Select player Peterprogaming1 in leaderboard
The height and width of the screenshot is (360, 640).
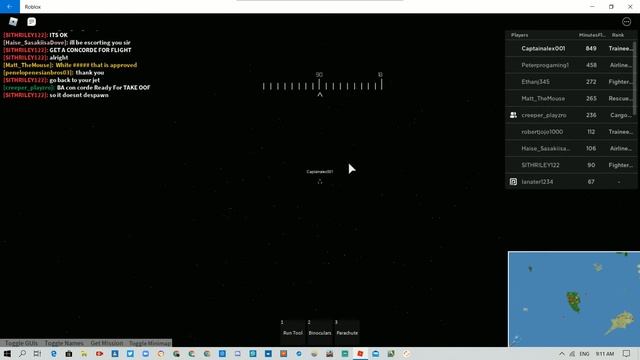[570, 65]
